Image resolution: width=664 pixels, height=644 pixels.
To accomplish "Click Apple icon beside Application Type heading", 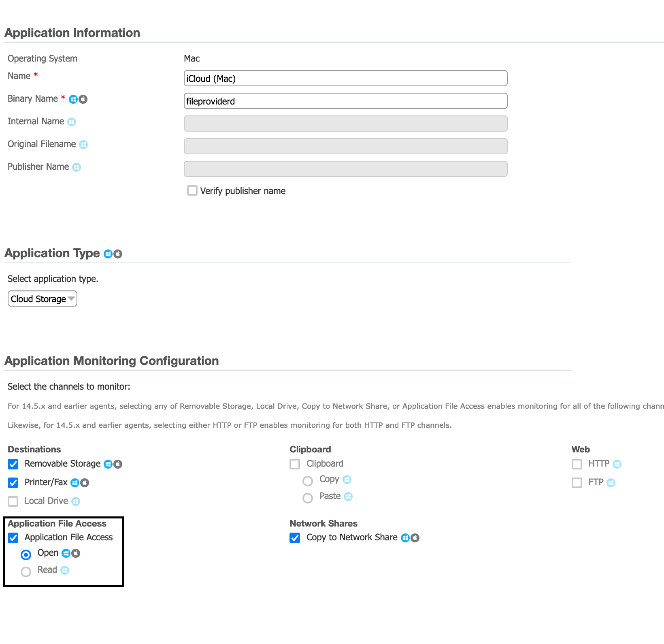I will [x=118, y=254].
